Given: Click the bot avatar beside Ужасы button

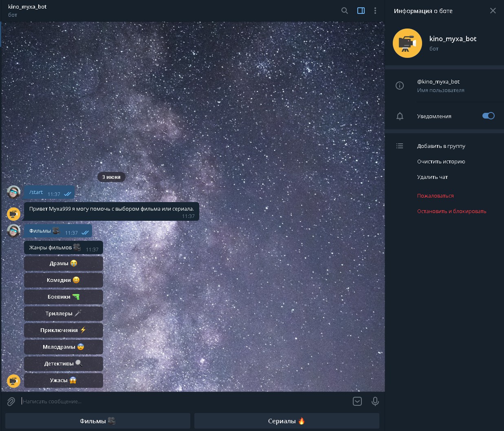Looking at the screenshot, I should pyautogui.click(x=14, y=381).
